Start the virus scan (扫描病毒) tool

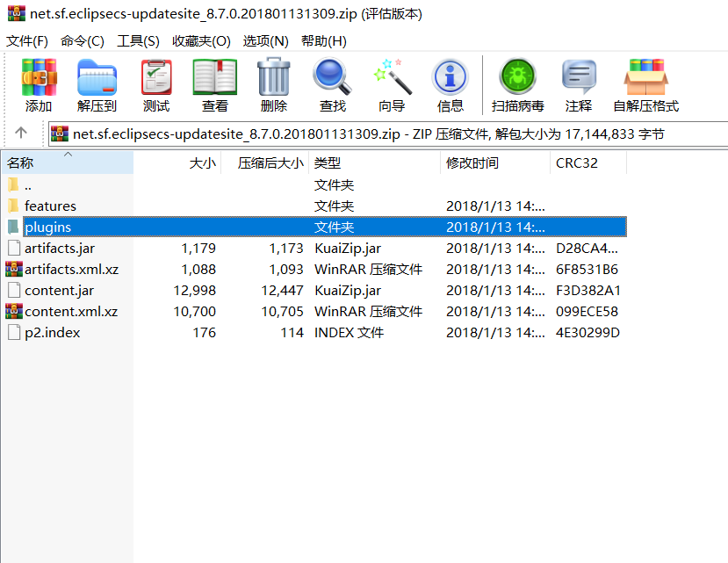click(x=518, y=77)
